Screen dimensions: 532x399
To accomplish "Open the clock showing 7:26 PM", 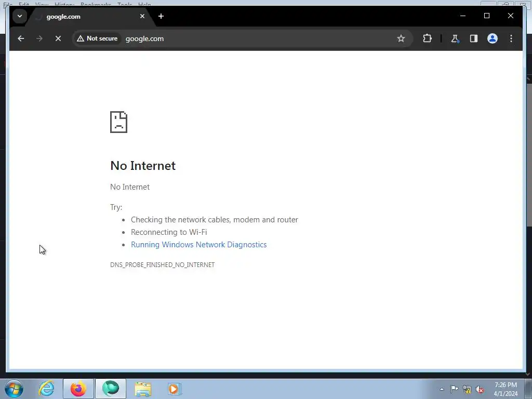I will pyautogui.click(x=506, y=389).
